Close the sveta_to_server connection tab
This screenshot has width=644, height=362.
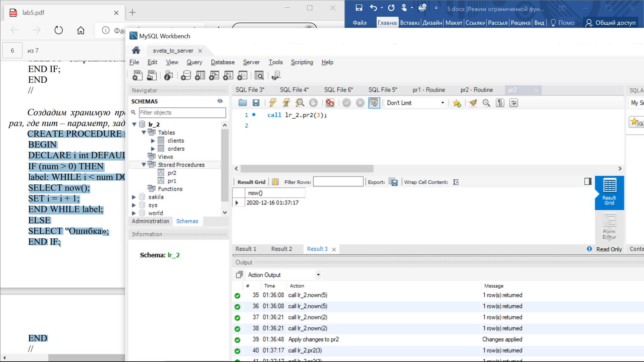click(x=200, y=51)
